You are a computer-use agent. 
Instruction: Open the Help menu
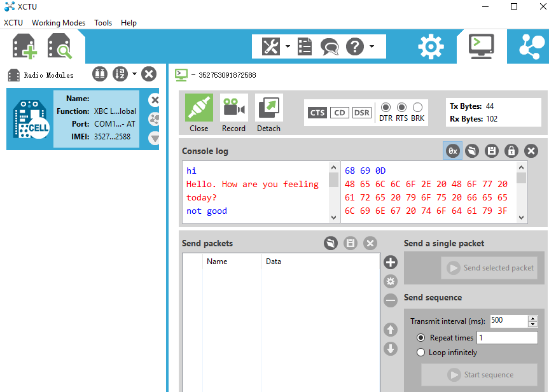pos(129,23)
